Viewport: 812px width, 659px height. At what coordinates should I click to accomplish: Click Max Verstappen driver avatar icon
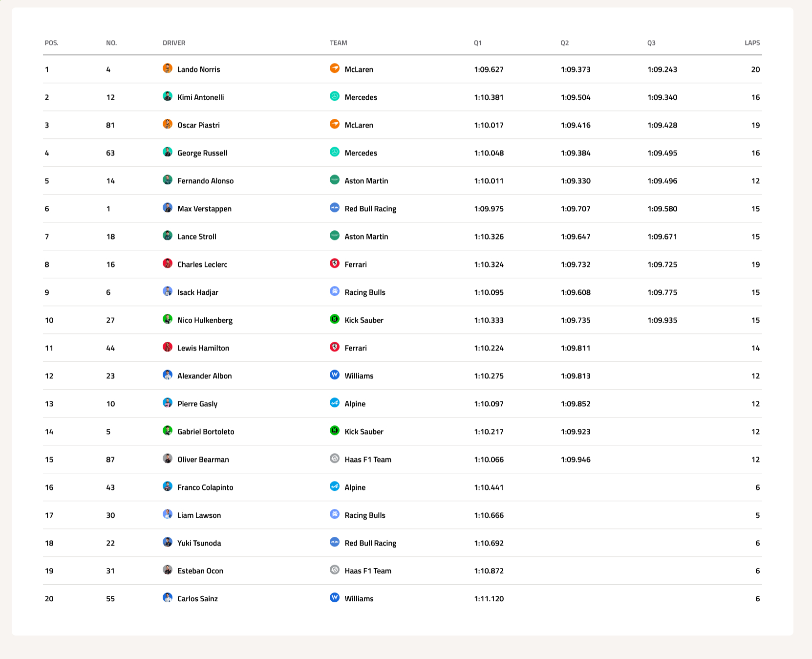click(168, 208)
